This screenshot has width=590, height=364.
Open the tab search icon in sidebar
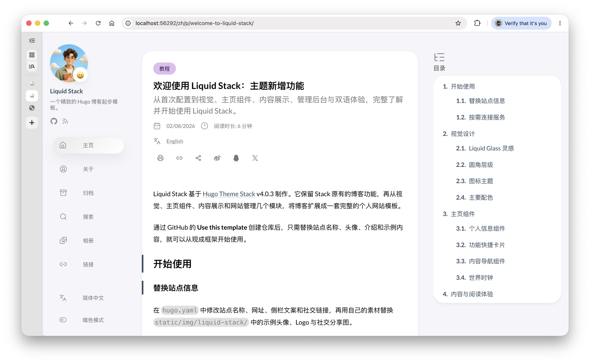(32, 67)
